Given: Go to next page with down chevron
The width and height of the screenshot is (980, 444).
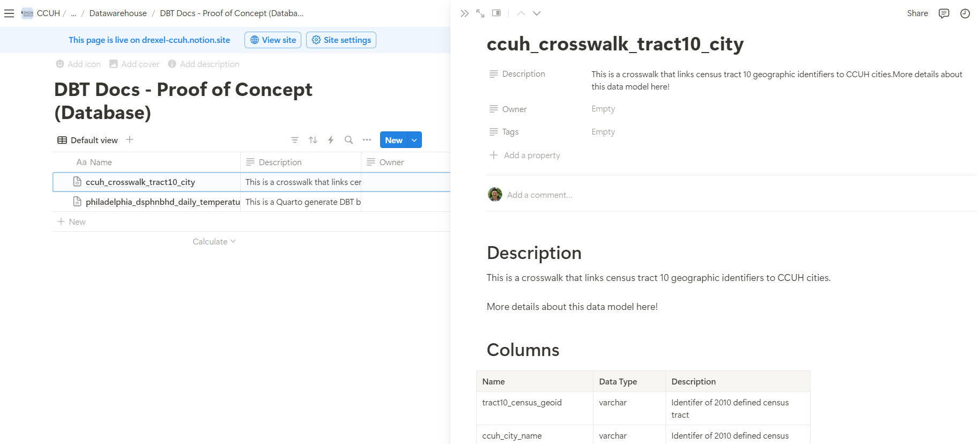Looking at the screenshot, I should click(537, 13).
